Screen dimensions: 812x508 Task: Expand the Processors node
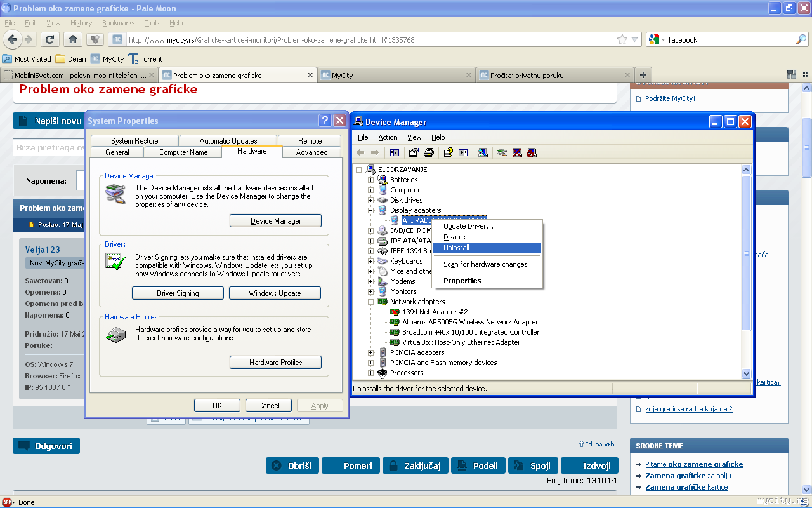tap(370, 373)
